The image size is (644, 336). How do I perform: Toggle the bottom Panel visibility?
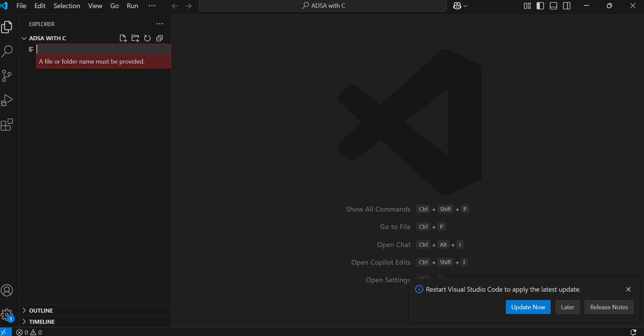click(x=553, y=6)
